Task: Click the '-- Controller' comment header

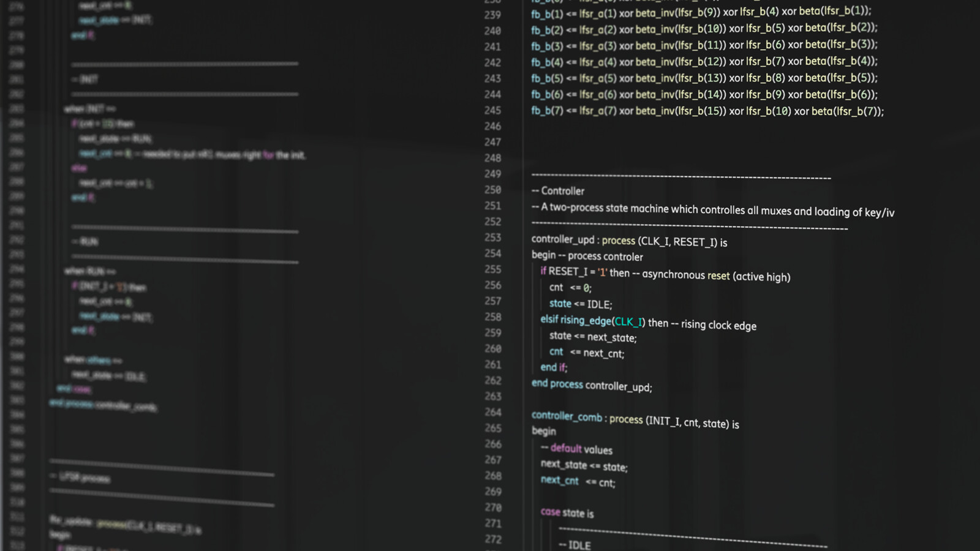Action: pos(558,191)
